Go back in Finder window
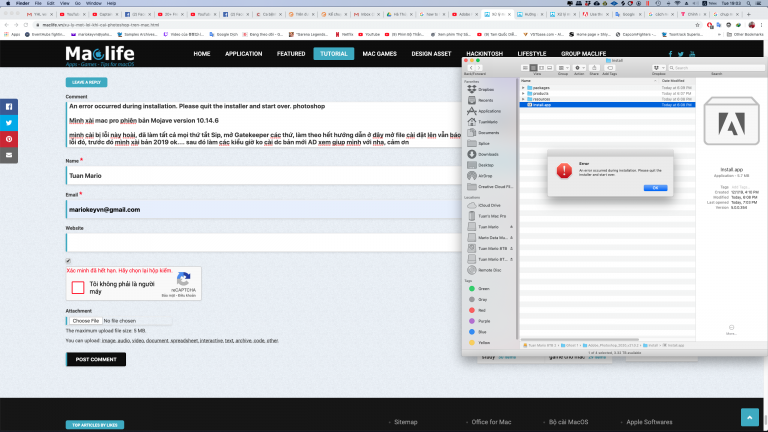The width and height of the screenshot is (768, 432). 471,68
